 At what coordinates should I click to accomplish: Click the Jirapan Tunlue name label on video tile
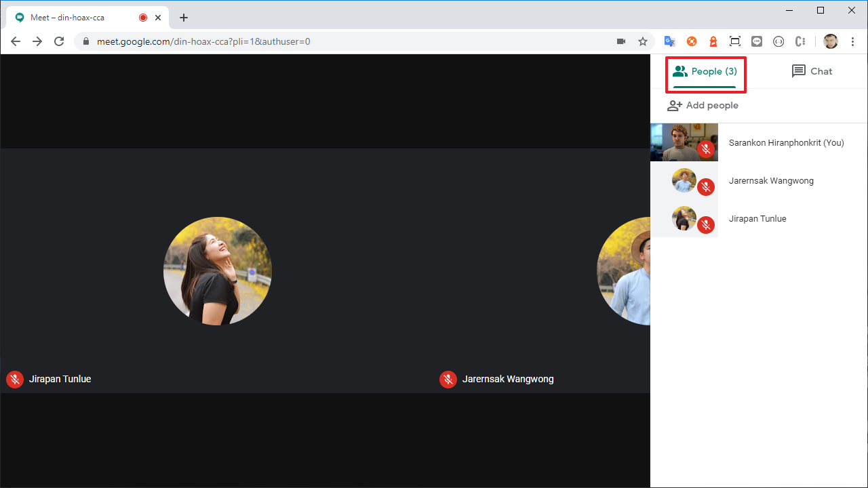pos(60,380)
